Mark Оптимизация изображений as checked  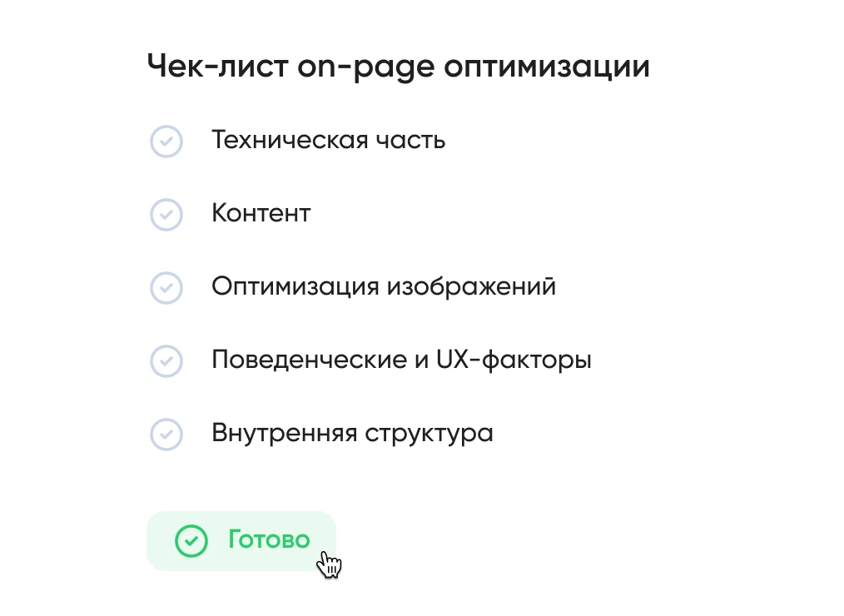tap(166, 288)
